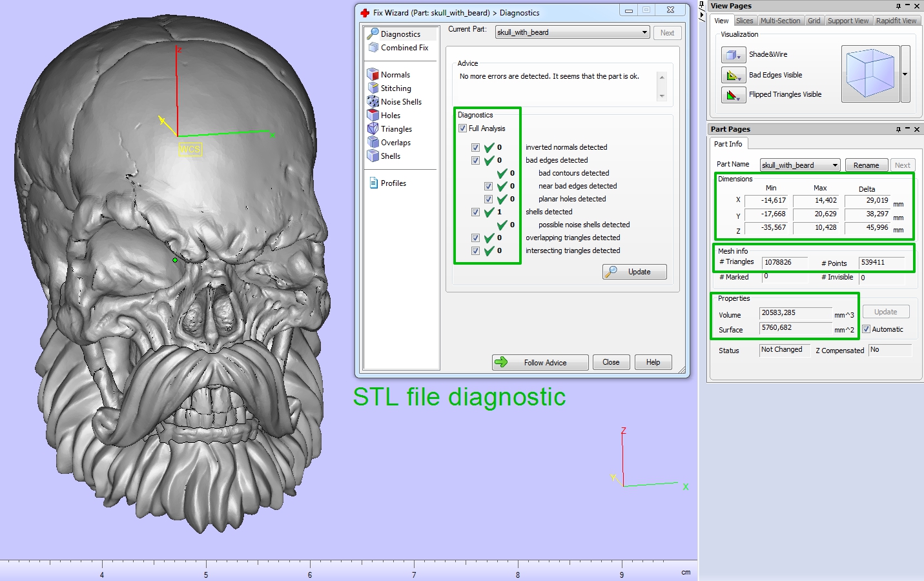Select the Holes fix page
924x581 pixels.
point(390,116)
